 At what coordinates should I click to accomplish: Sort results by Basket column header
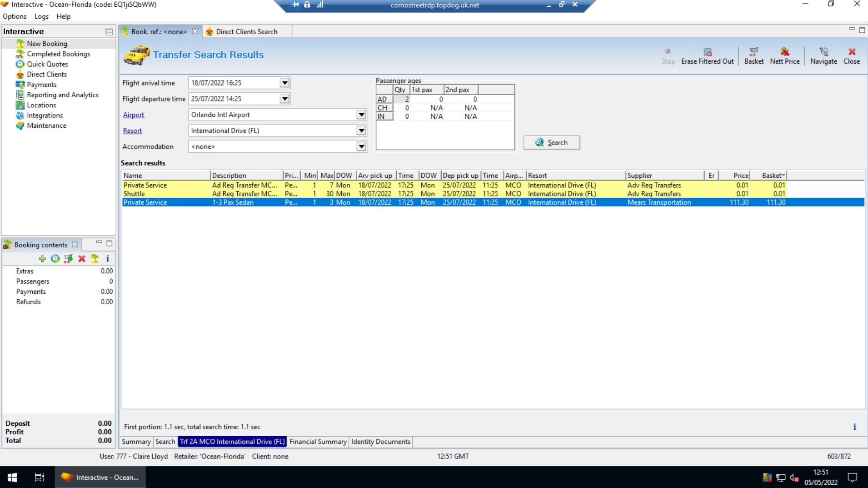click(768, 176)
